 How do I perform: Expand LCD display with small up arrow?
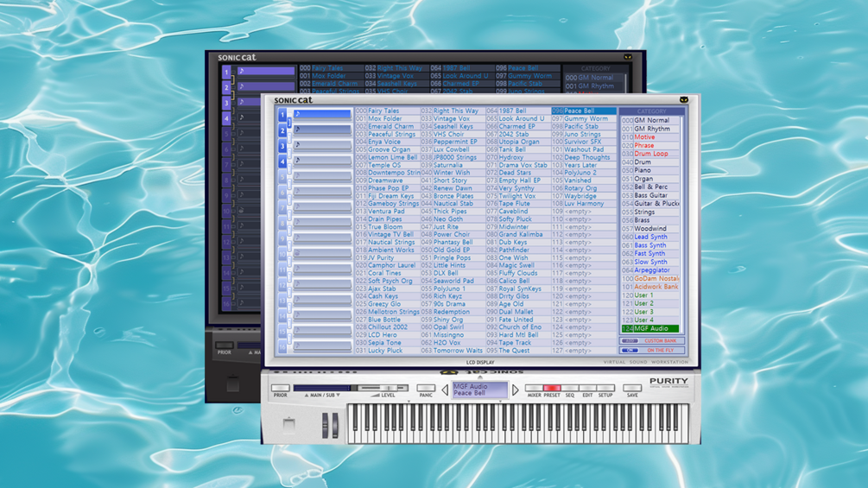coord(480,377)
